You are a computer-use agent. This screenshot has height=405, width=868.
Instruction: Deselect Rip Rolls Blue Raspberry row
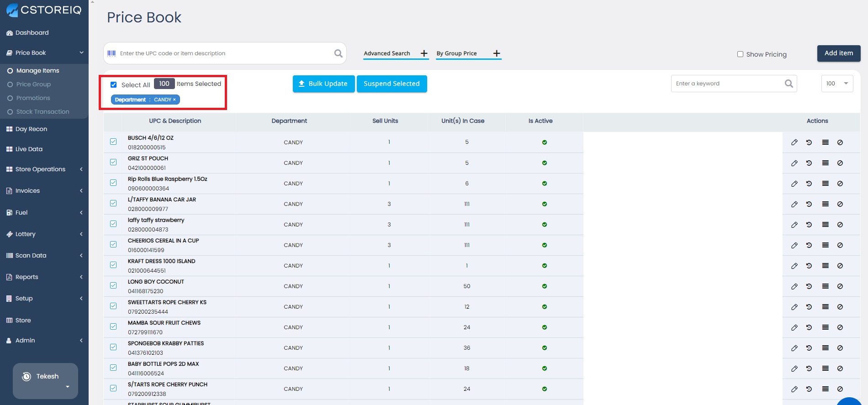click(113, 183)
